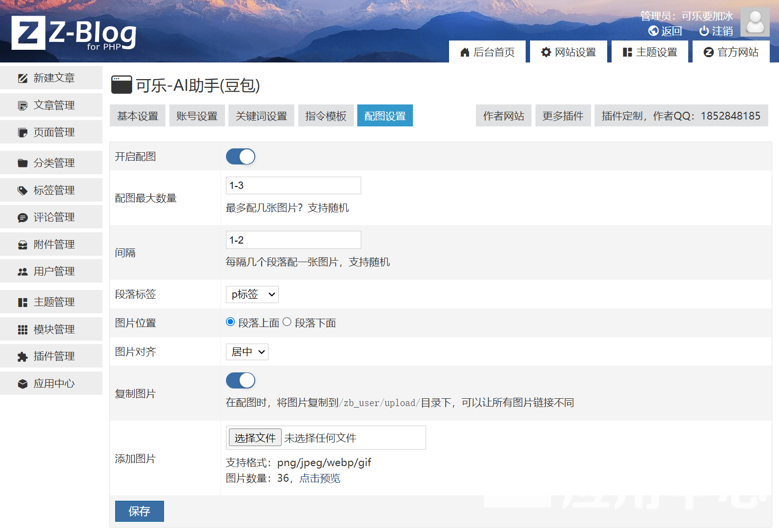Click the 新建文章 pencil icon
The height and width of the screenshot is (532, 779).
click(x=22, y=78)
